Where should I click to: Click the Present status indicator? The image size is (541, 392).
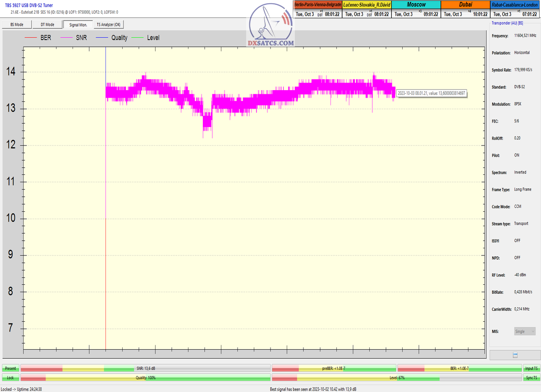(x=10, y=368)
